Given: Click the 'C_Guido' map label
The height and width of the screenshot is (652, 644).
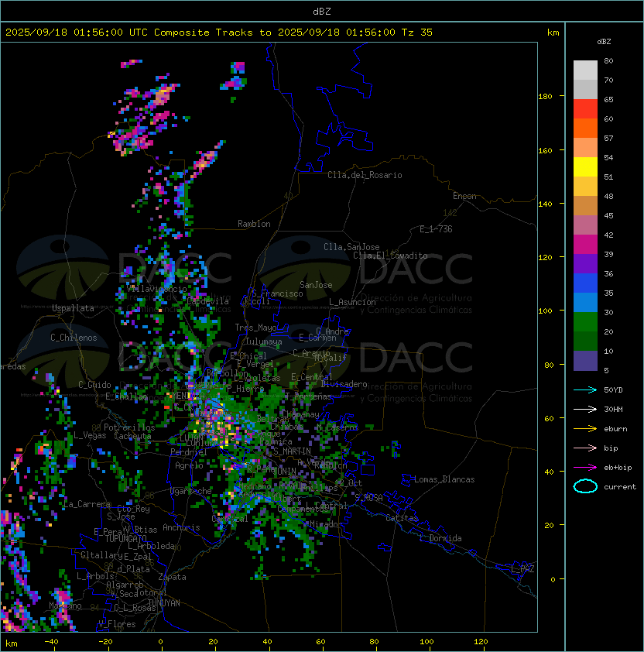Looking at the screenshot, I should click(x=94, y=385).
